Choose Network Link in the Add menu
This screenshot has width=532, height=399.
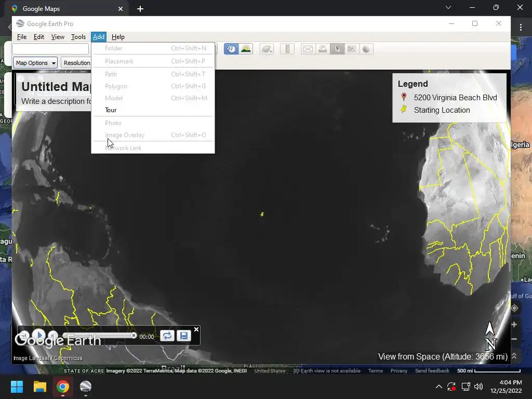click(153, 148)
